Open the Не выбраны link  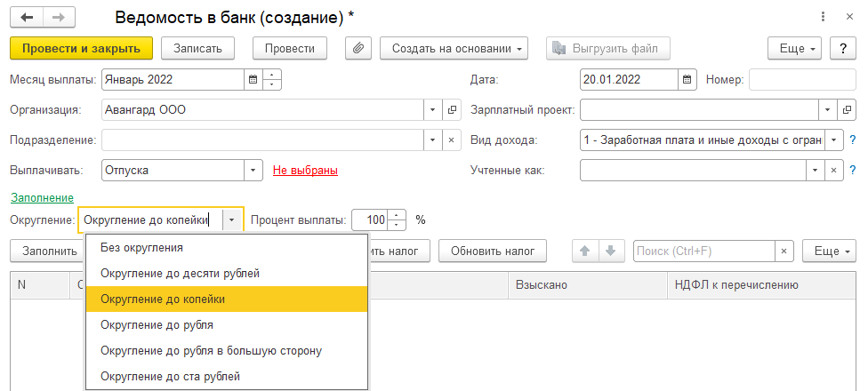click(x=305, y=170)
